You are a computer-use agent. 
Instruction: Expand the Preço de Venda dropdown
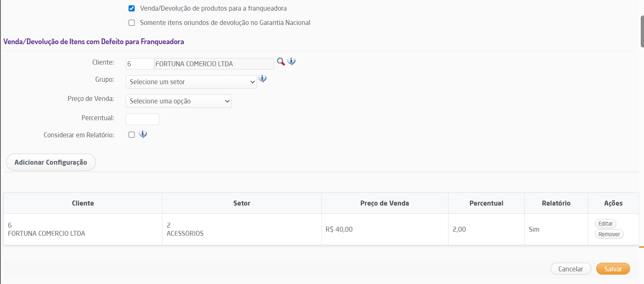pos(178,101)
